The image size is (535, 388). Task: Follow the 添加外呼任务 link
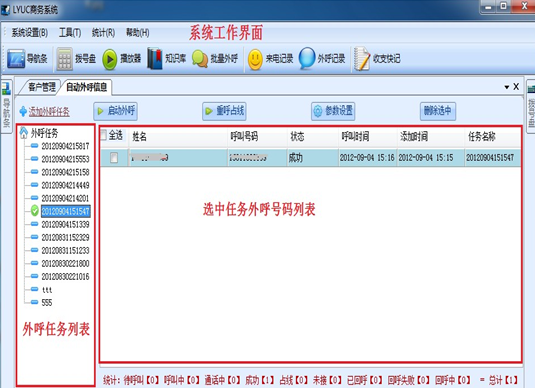49,111
